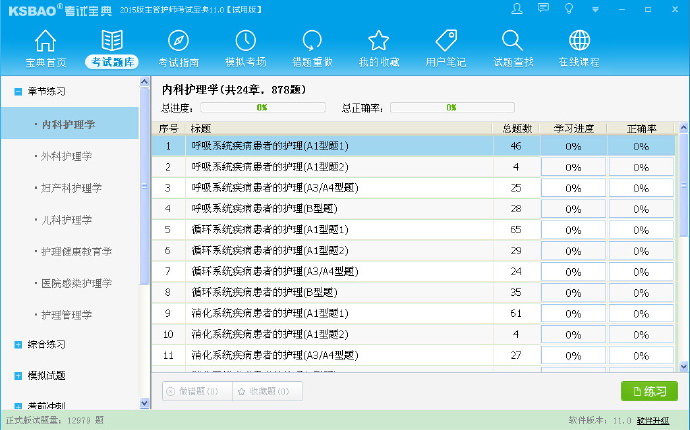This screenshot has height=430, width=690.
Task: Click the table scrollbar up arrow
Action: tap(683, 128)
